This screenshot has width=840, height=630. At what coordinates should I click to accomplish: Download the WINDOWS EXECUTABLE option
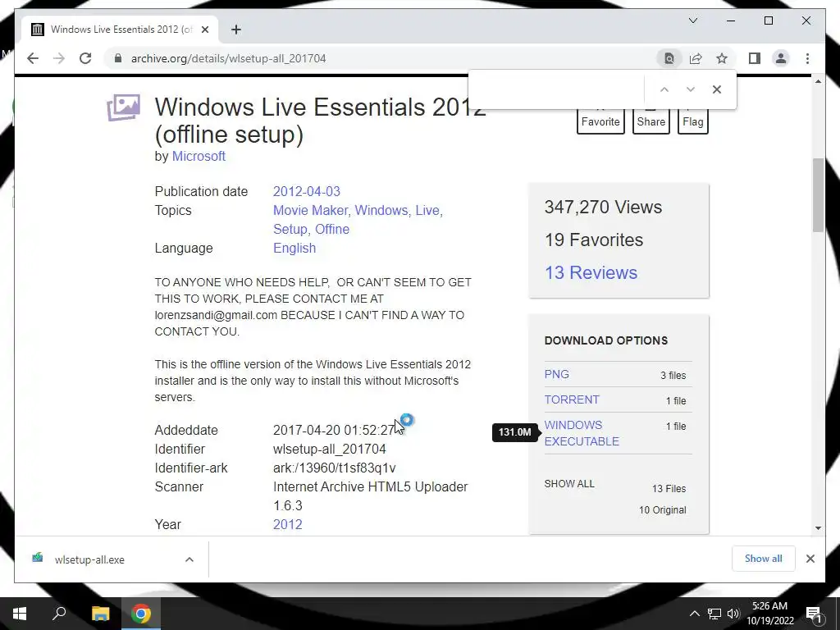point(582,433)
